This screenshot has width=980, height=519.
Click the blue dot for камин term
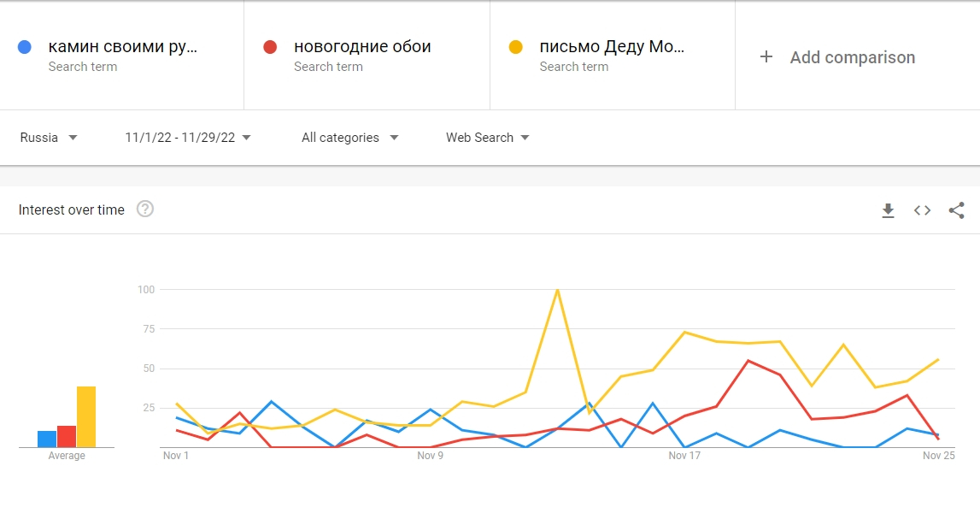click(x=25, y=47)
